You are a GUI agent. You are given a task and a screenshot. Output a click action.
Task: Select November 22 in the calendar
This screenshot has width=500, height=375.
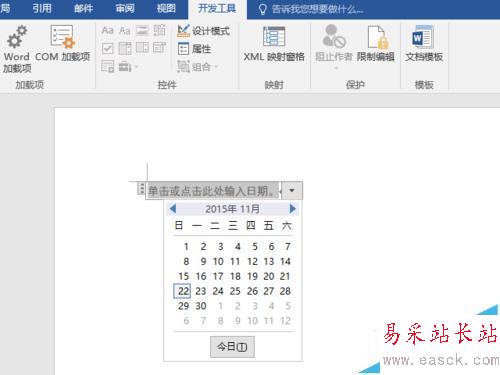(x=183, y=291)
